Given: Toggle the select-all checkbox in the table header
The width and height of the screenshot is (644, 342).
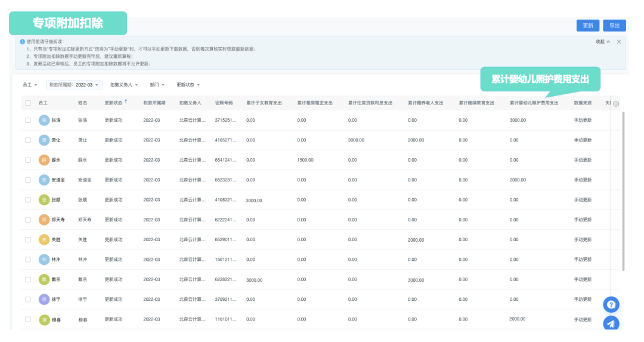Looking at the screenshot, I should coord(28,103).
